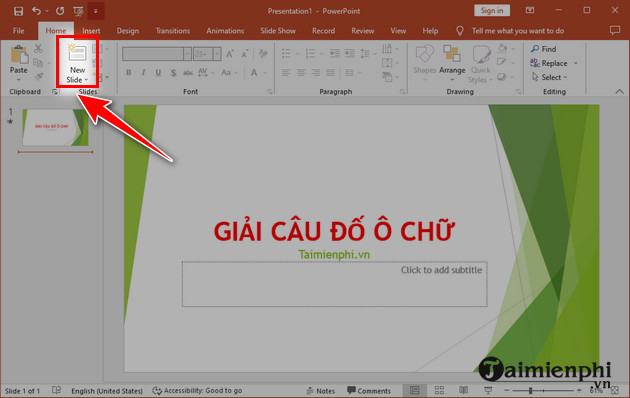Start presentation from beginning icon

[78, 11]
